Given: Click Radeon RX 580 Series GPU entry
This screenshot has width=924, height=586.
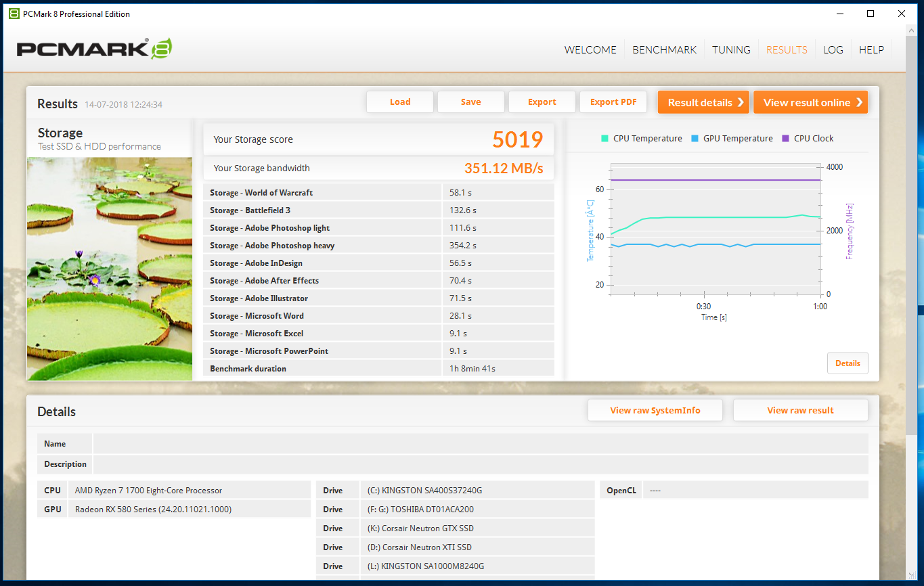Looking at the screenshot, I should [x=190, y=510].
